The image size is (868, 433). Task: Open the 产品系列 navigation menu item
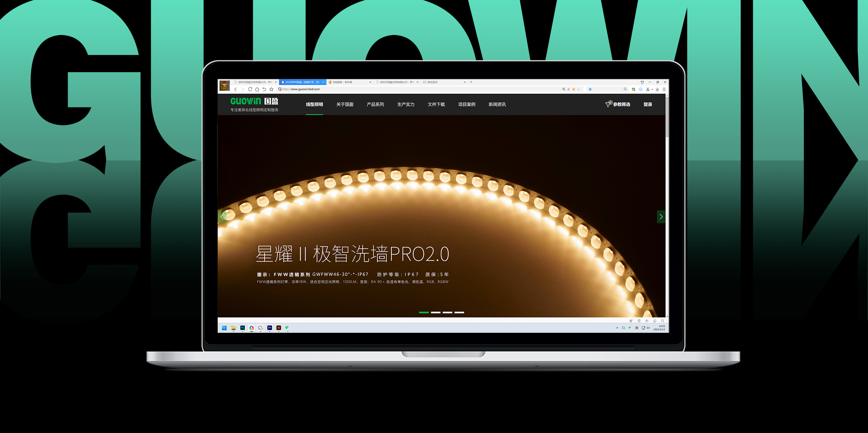pyautogui.click(x=375, y=104)
